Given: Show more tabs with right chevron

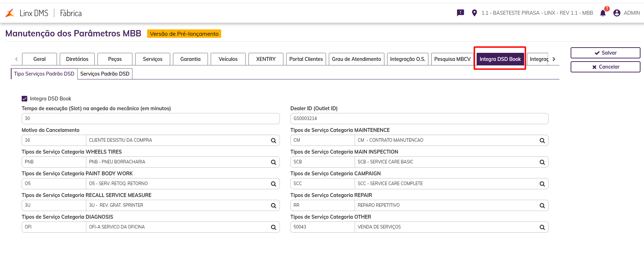Looking at the screenshot, I should click(x=554, y=59).
